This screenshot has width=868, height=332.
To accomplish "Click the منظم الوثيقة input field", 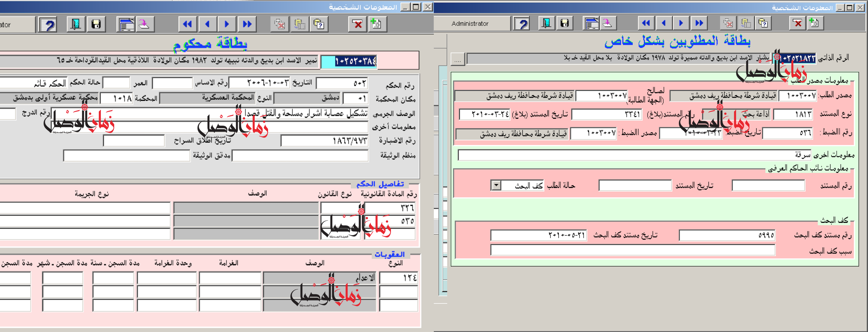I will tap(300, 156).
